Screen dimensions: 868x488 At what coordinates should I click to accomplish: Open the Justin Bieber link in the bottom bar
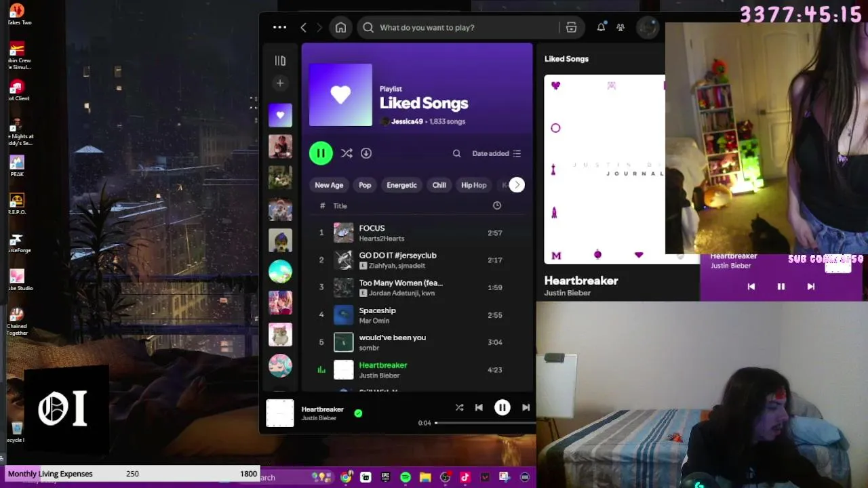(319, 418)
